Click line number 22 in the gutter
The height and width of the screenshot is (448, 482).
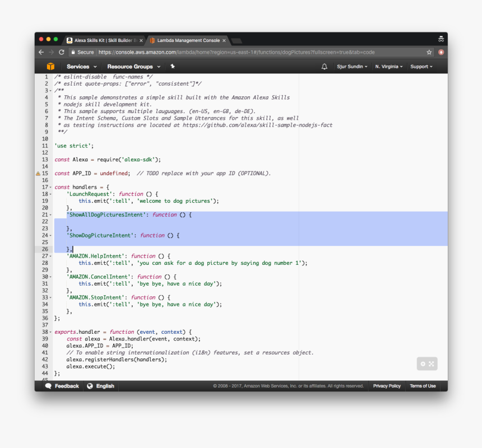[45, 222]
